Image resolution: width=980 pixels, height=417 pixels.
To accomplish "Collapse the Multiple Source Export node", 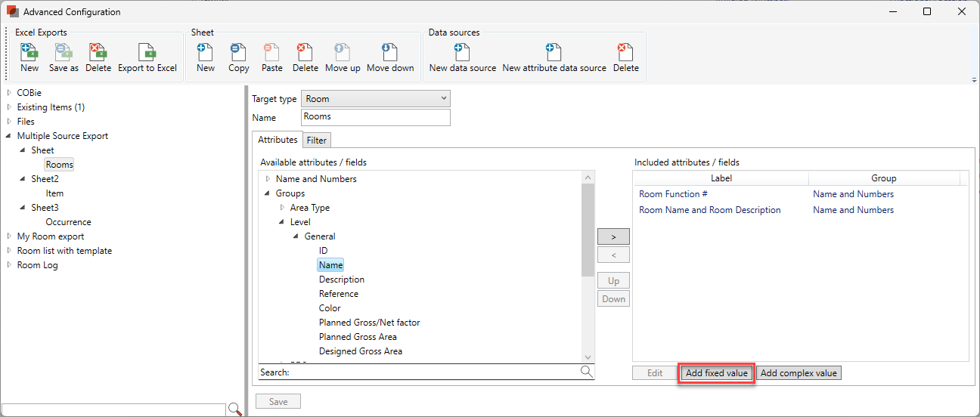I will (9, 136).
